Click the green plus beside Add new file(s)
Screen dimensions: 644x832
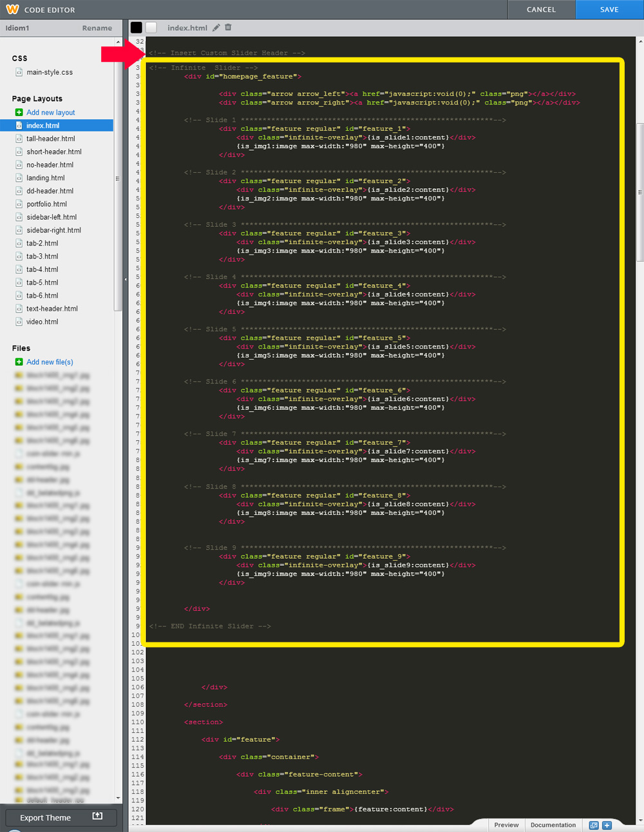pyautogui.click(x=19, y=362)
